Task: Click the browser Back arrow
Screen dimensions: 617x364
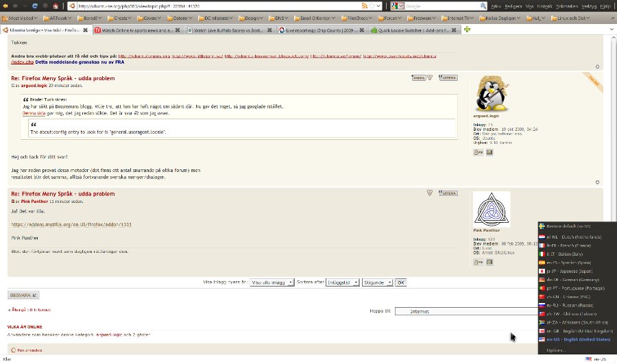Action: [5, 6]
